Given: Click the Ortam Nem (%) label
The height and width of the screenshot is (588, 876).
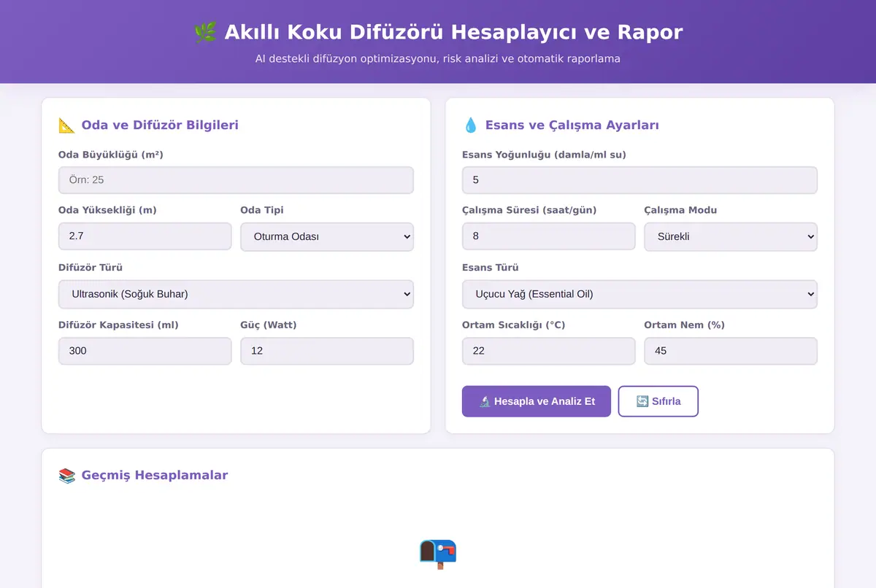Looking at the screenshot, I should click(684, 325).
